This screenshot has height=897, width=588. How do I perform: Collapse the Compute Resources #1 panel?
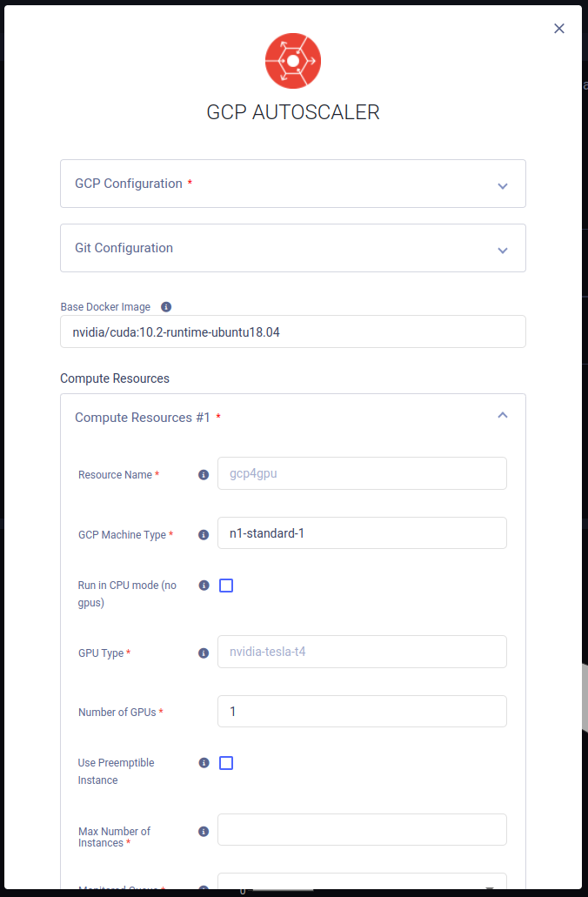click(x=502, y=416)
